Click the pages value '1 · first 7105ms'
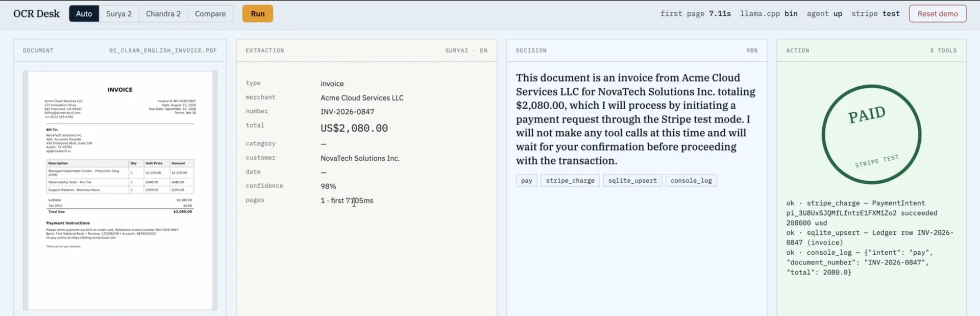This screenshot has height=316, width=980. coord(347,201)
